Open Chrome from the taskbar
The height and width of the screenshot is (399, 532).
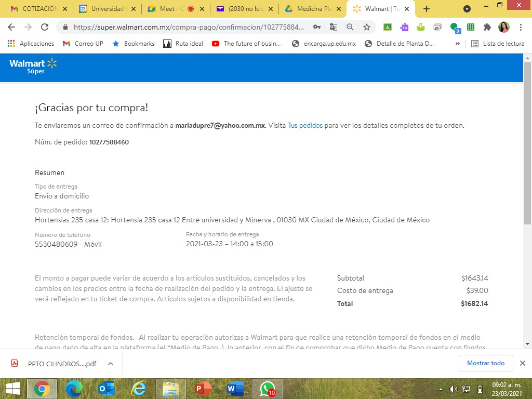click(42, 389)
